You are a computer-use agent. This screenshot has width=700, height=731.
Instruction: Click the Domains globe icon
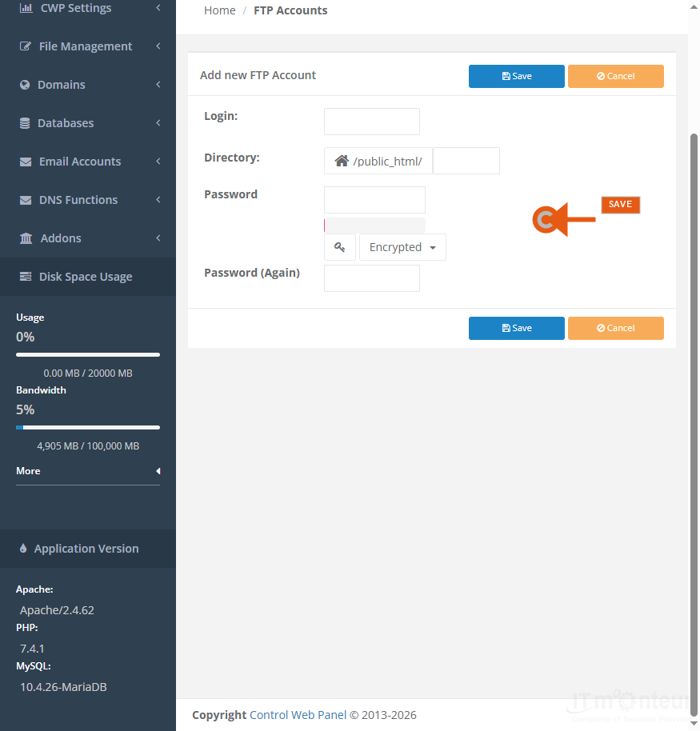[25, 85]
